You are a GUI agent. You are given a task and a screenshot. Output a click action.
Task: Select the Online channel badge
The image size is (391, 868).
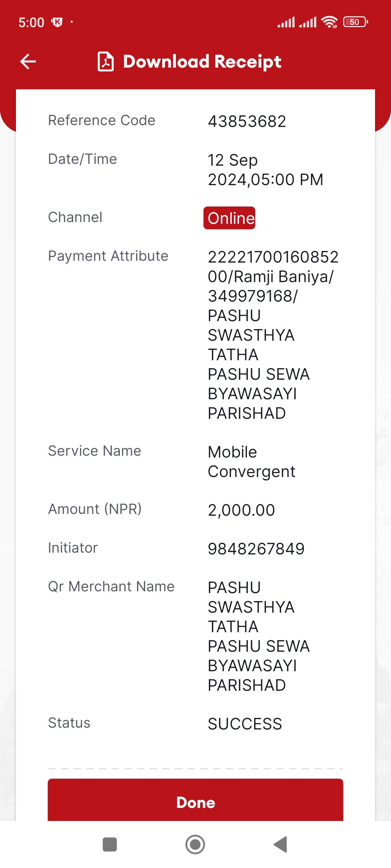point(229,218)
